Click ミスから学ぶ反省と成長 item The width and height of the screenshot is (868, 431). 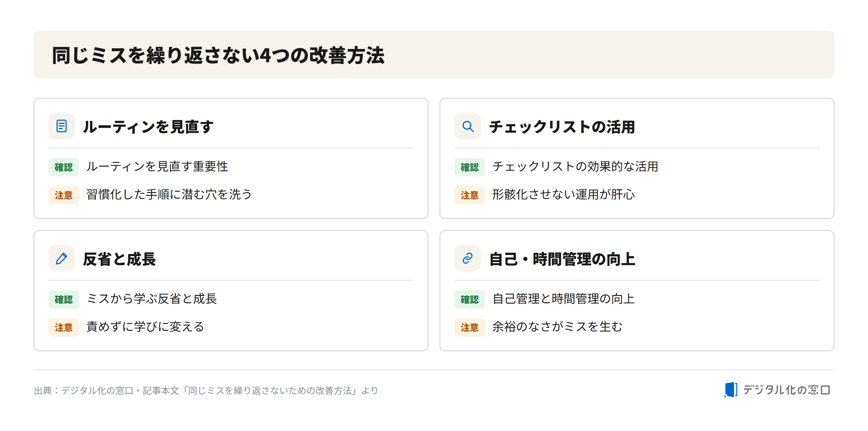pyautogui.click(x=152, y=299)
